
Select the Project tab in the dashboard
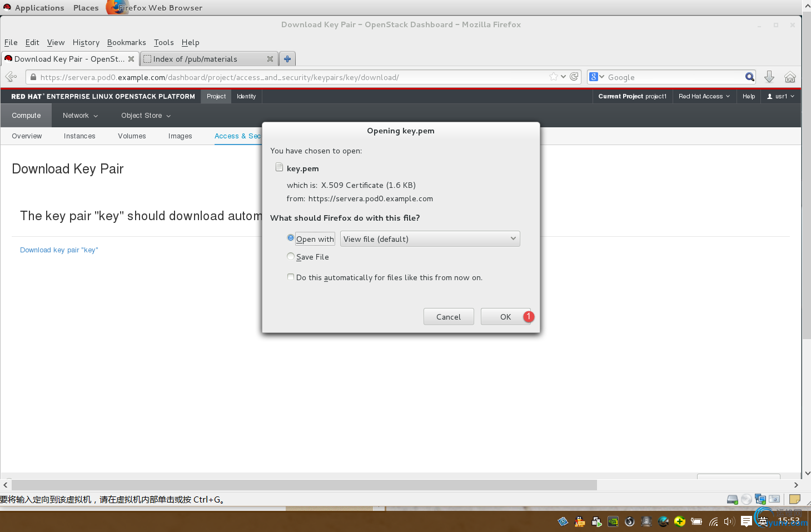click(216, 96)
